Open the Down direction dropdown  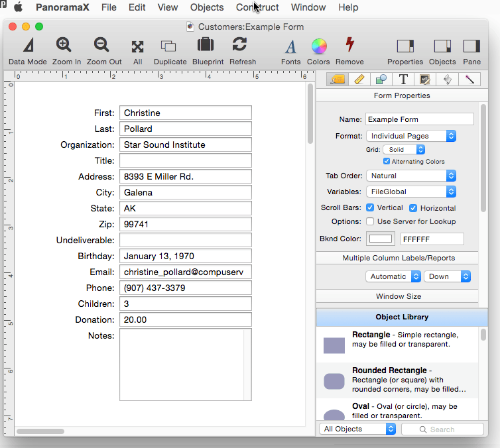(x=448, y=276)
